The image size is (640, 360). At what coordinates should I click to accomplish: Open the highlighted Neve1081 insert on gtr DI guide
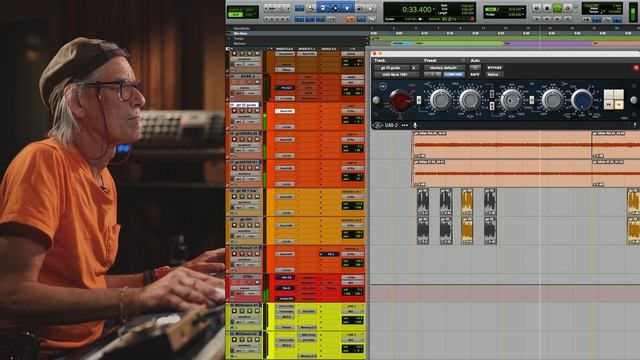point(285,111)
